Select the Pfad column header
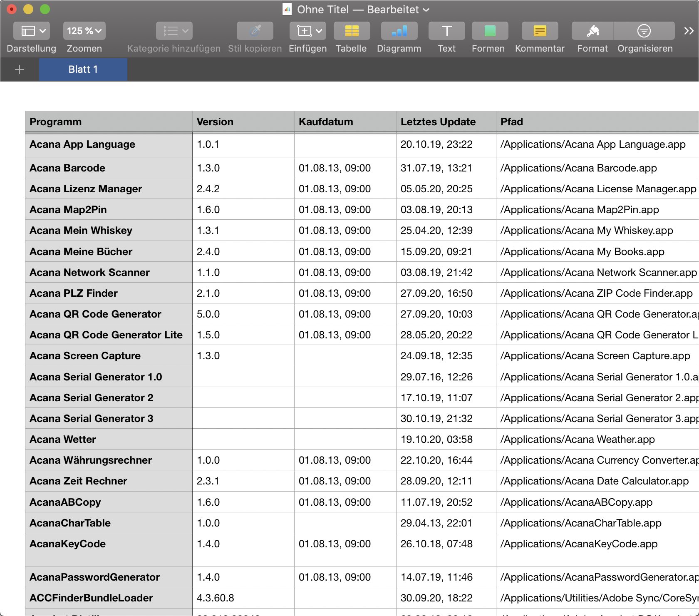699x616 pixels. pos(597,122)
